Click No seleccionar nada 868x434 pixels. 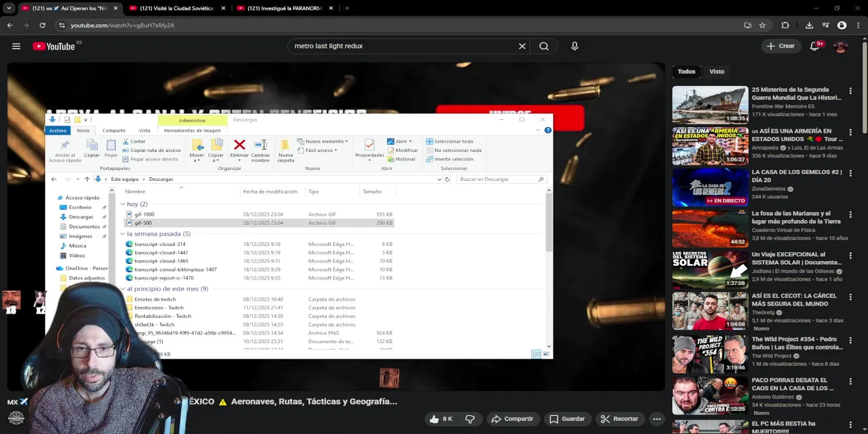click(x=453, y=150)
